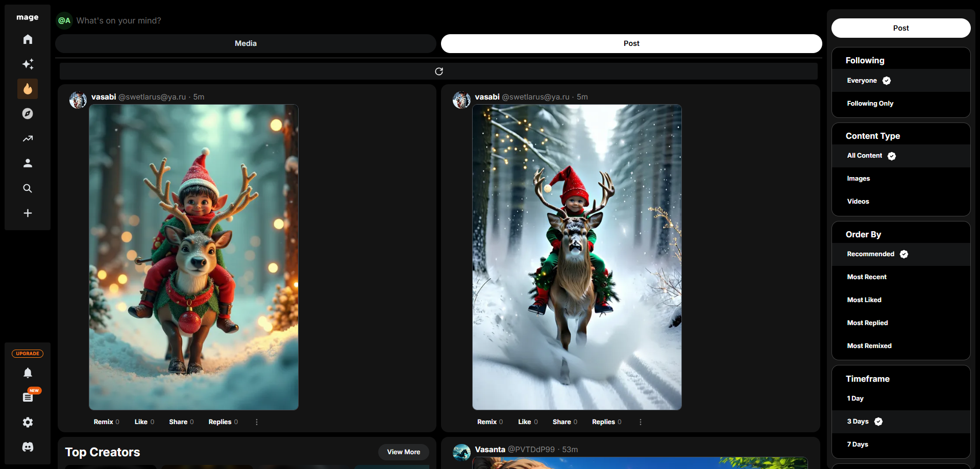The width and height of the screenshot is (980, 469).
Task: Open the notifications bell icon
Action: (x=28, y=373)
